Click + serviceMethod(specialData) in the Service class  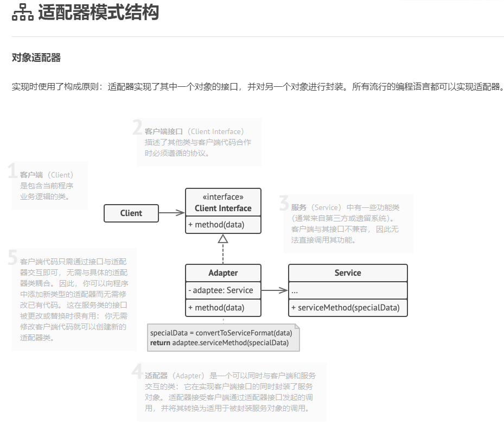pos(348,308)
